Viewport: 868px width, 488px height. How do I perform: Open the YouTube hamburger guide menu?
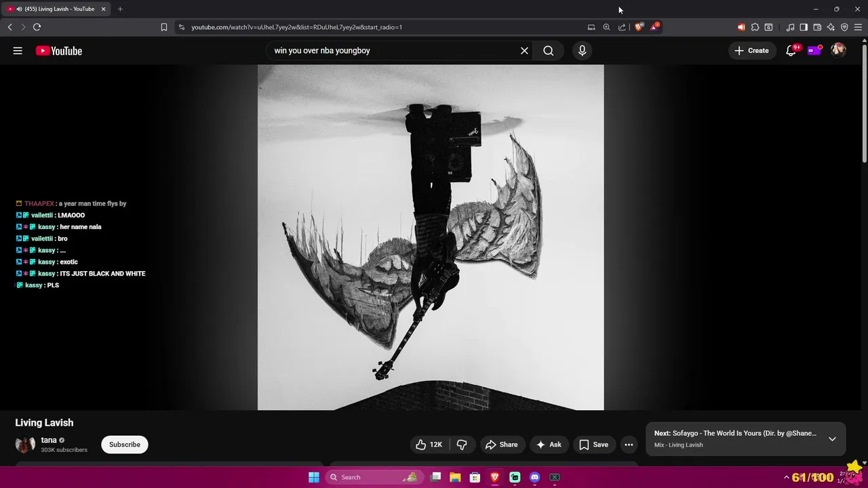coord(18,51)
